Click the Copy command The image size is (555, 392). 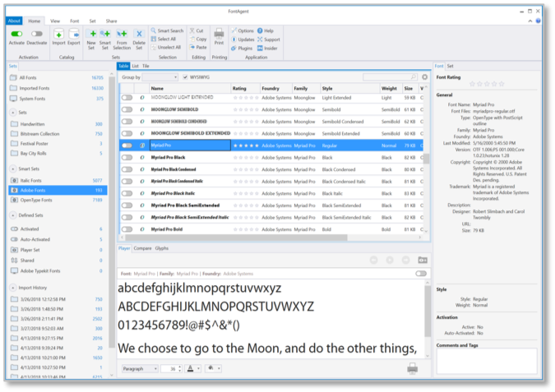(198, 39)
